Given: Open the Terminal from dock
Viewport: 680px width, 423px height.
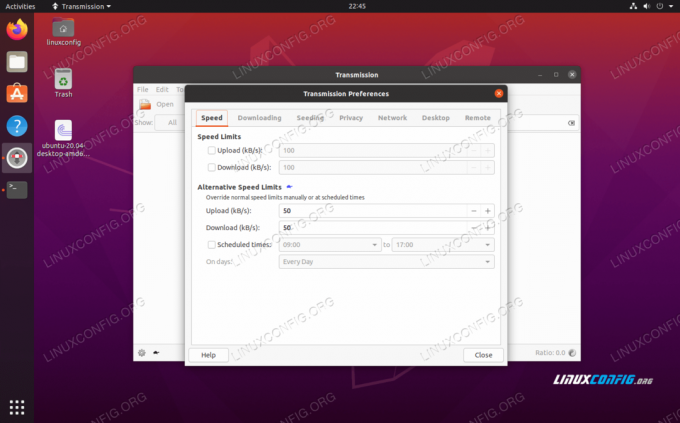Looking at the screenshot, I should (x=17, y=190).
